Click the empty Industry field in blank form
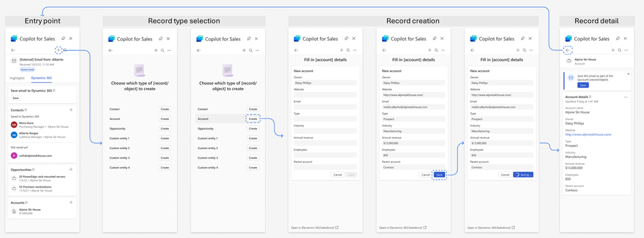644x238 pixels. tap(325, 132)
